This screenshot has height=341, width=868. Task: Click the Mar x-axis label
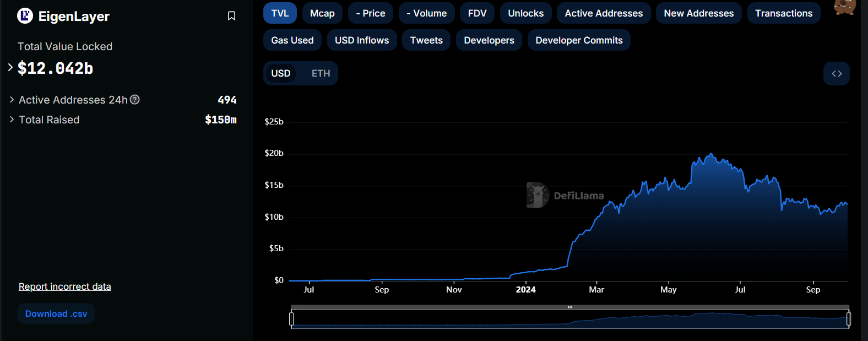pyautogui.click(x=596, y=290)
